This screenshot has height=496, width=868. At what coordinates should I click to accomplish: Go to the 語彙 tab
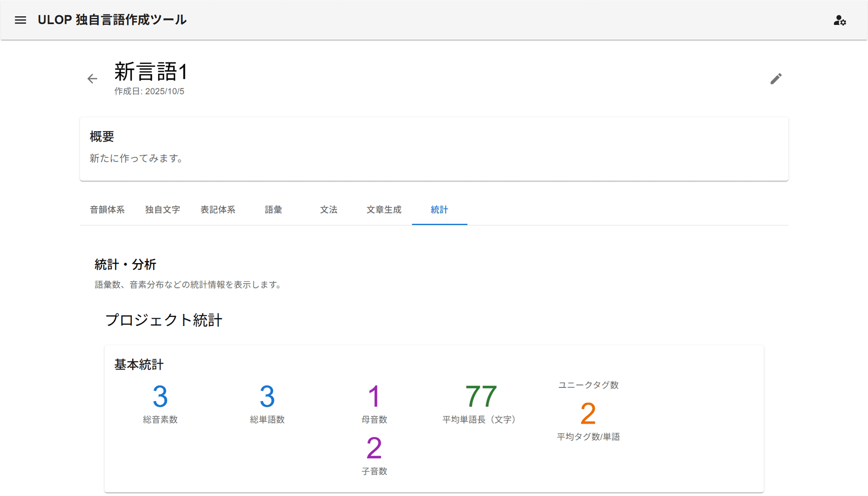click(x=273, y=210)
